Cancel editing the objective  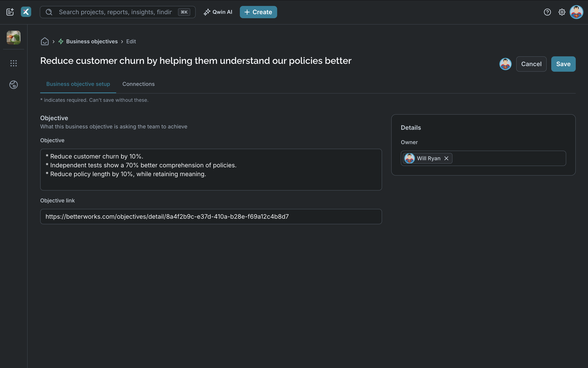[x=531, y=64]
